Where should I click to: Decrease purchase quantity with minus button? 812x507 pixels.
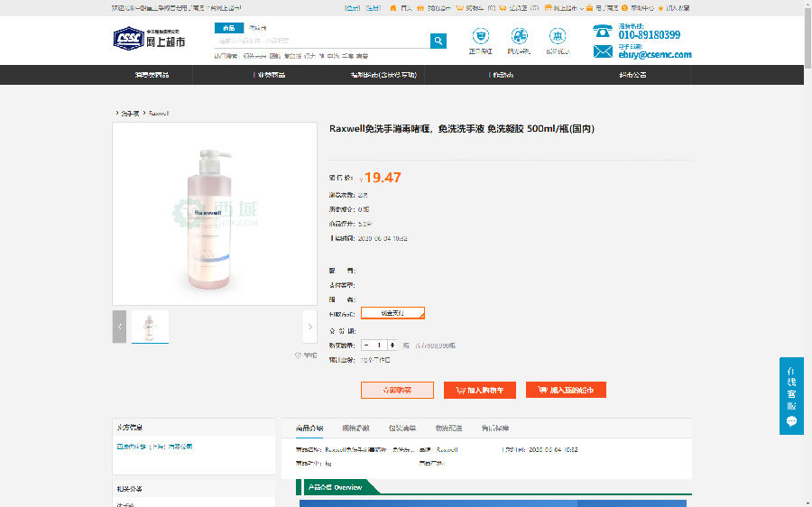(366, 346)
